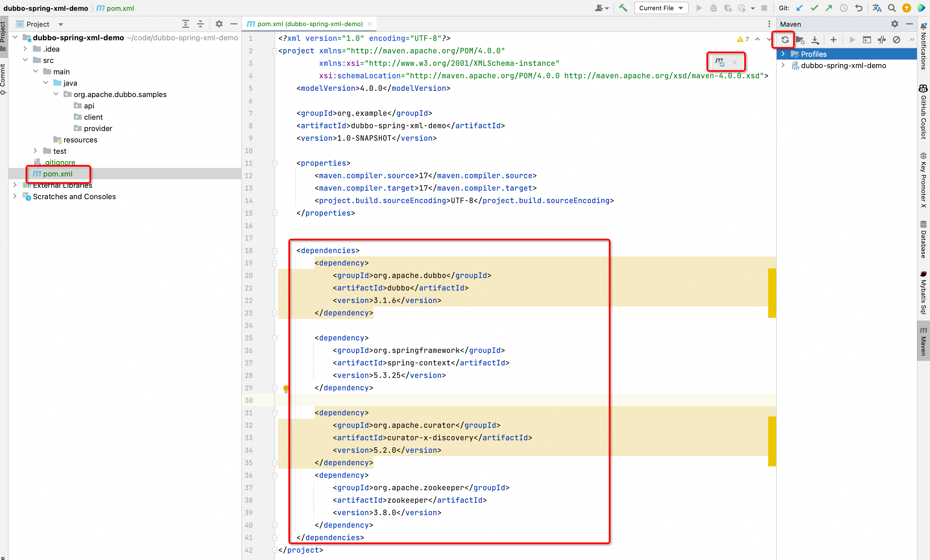
Task: Toggle Skip Tests mode in Maven toolbar
Action: point(897,40)
